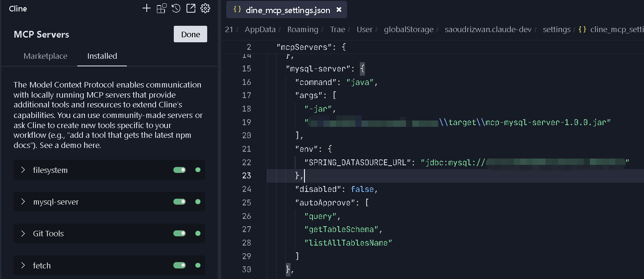Click line number 23 in gutter
Image resolution: width=644 pixels, height=279 pixels.
click(x=247, y=175)
